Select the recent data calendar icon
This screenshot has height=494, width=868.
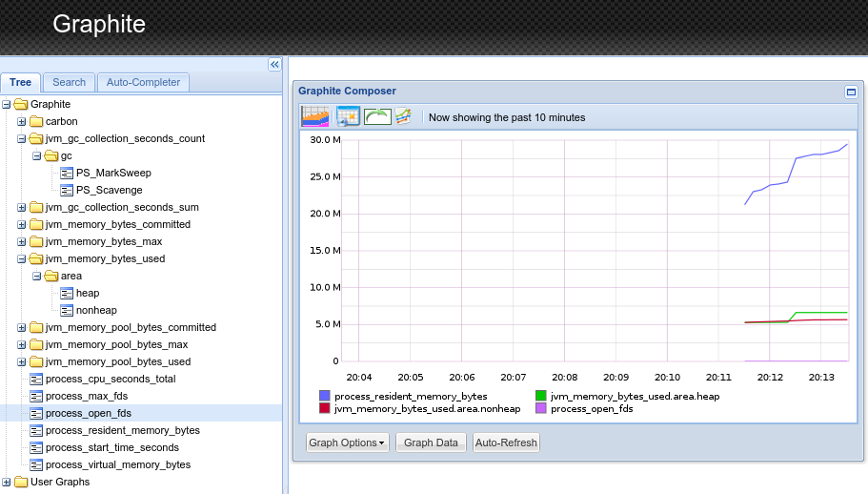[348, 116]
